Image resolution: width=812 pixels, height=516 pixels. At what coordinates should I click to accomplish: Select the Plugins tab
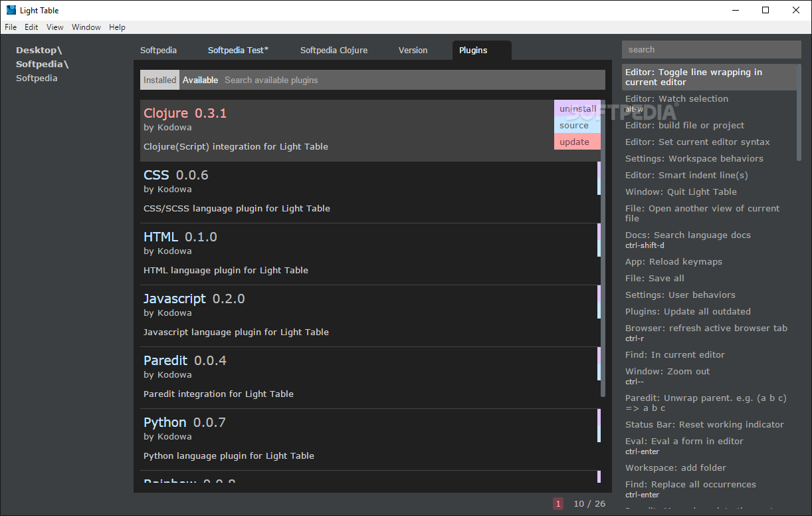pyautogui.click(x=481, y=51)
